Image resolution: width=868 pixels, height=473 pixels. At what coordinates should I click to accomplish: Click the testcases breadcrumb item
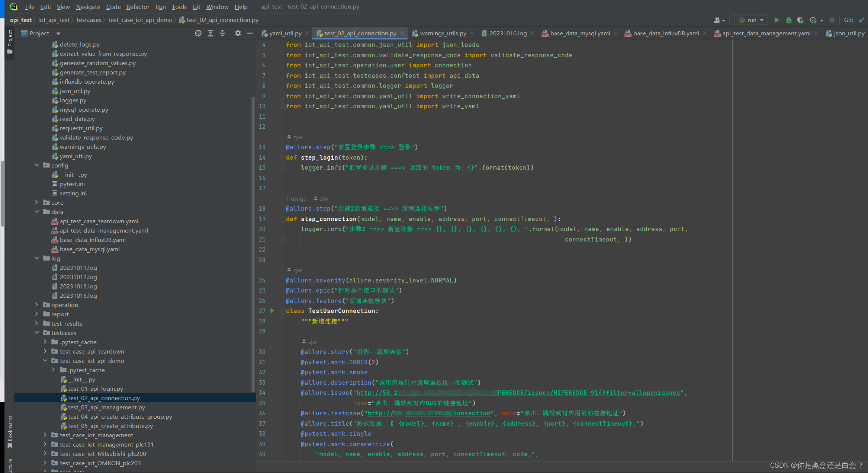(x=89, y=20)
